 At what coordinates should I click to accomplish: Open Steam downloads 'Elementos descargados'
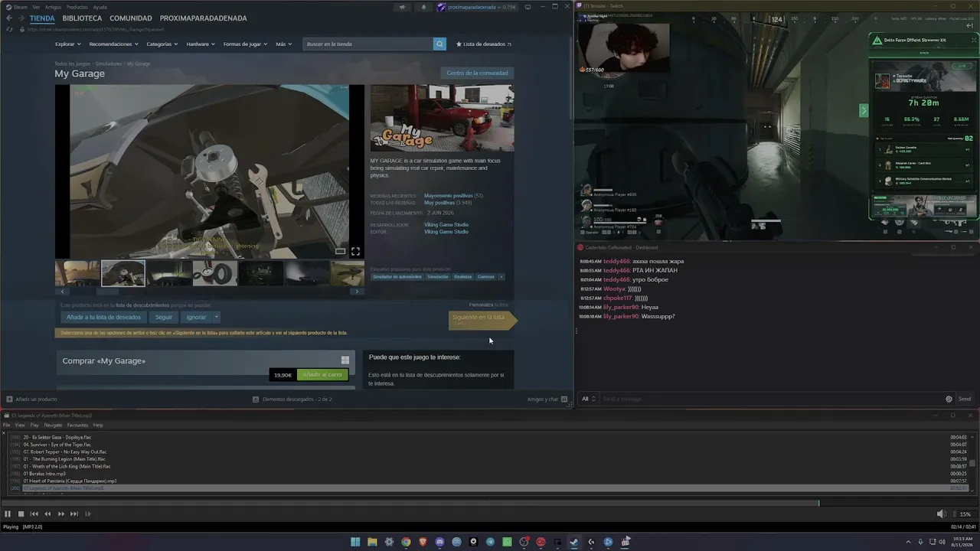(x=292, y=399)
